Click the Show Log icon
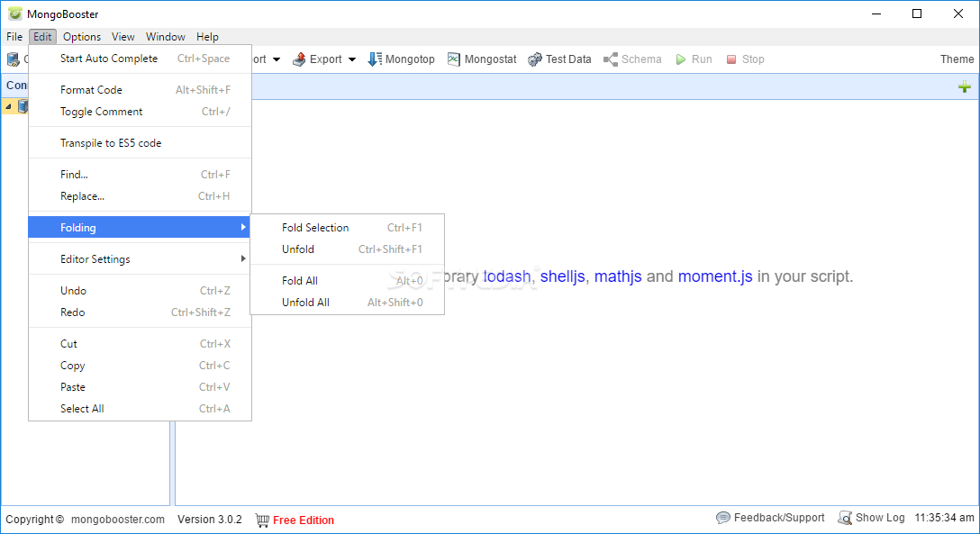Screen dimensions: 980x534 click(x=845, y=518)
